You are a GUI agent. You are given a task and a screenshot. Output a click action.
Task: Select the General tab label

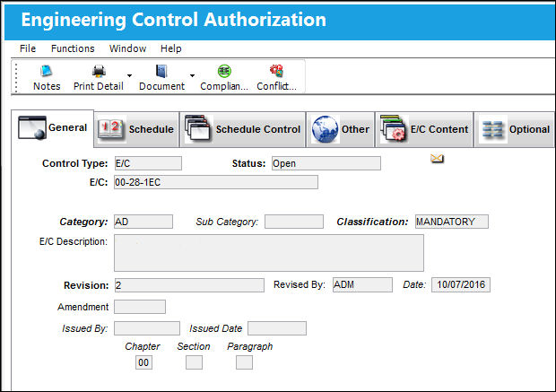pyautogui.click(x=67, y=127)
